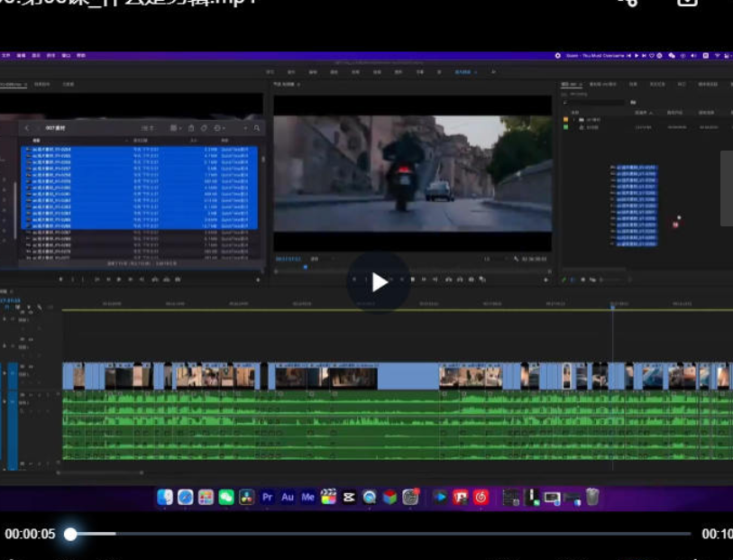Open Safari from the dock
The height and width of the screenshot is (560, 733).
pos(186,497)
